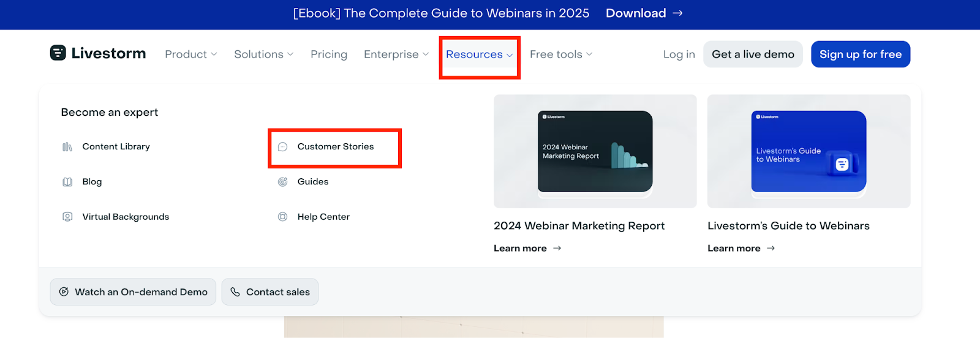The width and height of the screenshot is (980, 338).
Task: Select the Resources menu item
Action: point(480,54)
